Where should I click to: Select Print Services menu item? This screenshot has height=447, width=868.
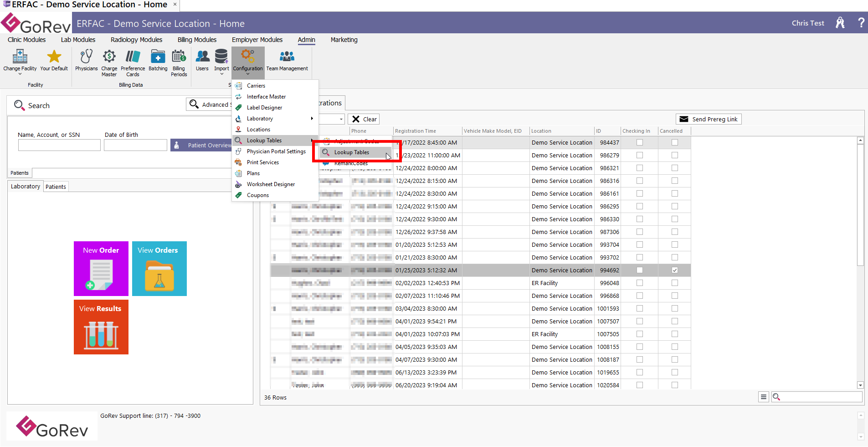(x=275, y=162)
